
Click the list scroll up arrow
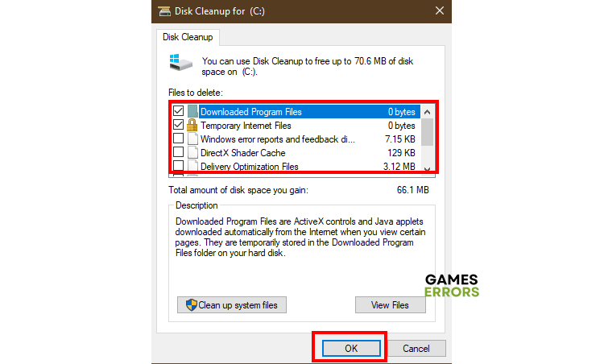[427, 112]
